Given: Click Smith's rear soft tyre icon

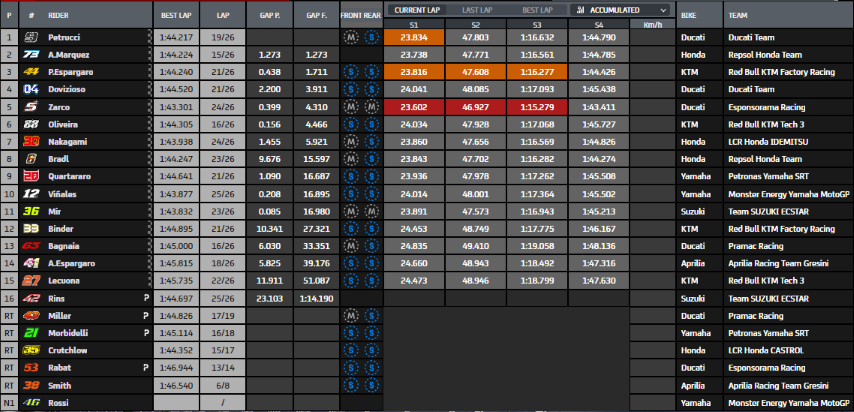Looking at the screenshot, I should coord(370,383).
